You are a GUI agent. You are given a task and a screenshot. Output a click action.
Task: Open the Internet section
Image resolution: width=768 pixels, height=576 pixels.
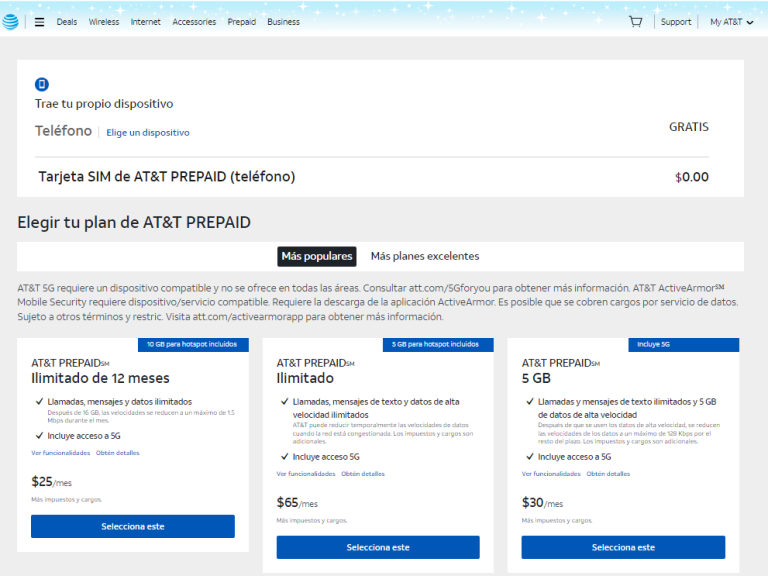point(145,22)
